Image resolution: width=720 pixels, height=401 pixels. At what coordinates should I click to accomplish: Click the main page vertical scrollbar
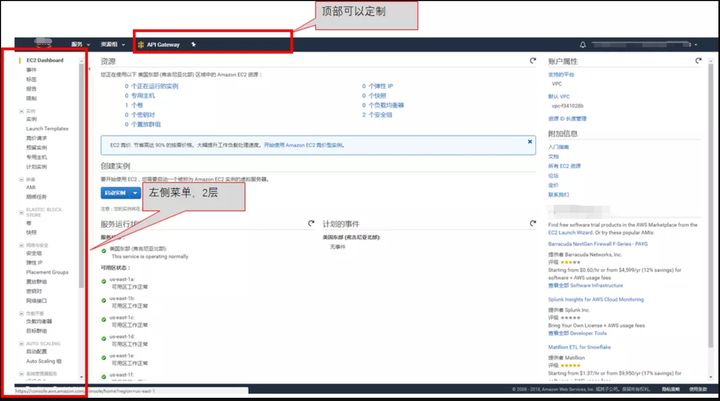tap(711, 204)
